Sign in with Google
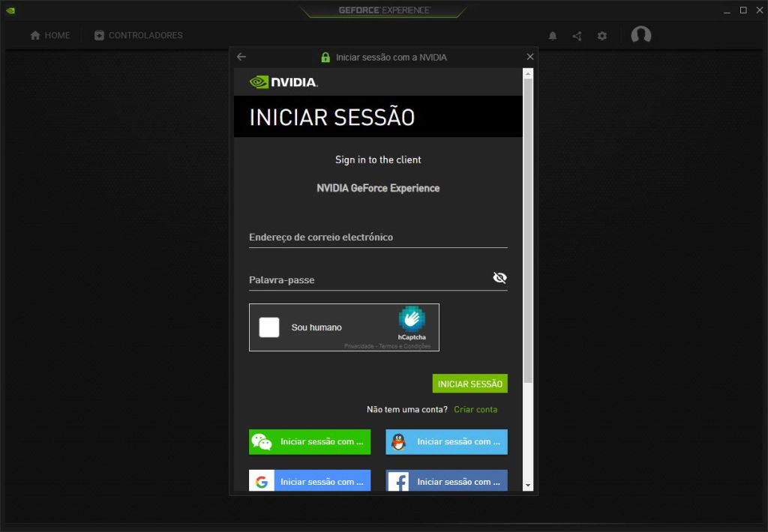Image resolution: width=768 pixels, height=532 pixels. 310,480
